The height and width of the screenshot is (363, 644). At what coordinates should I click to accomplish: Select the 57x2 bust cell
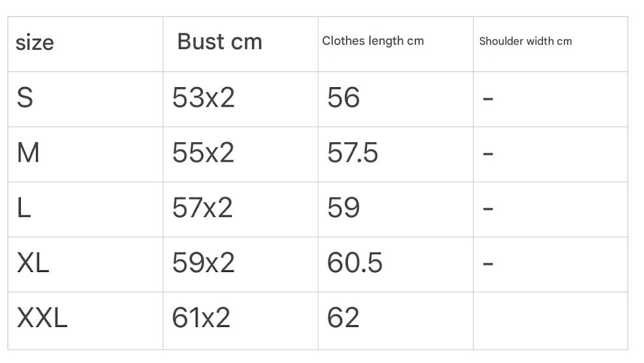coord(202,208)
